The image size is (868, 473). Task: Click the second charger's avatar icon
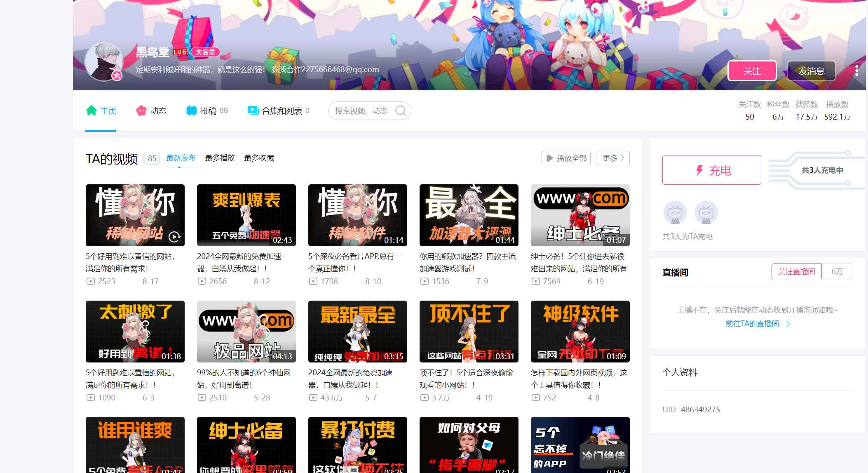[x=706, y=213]
